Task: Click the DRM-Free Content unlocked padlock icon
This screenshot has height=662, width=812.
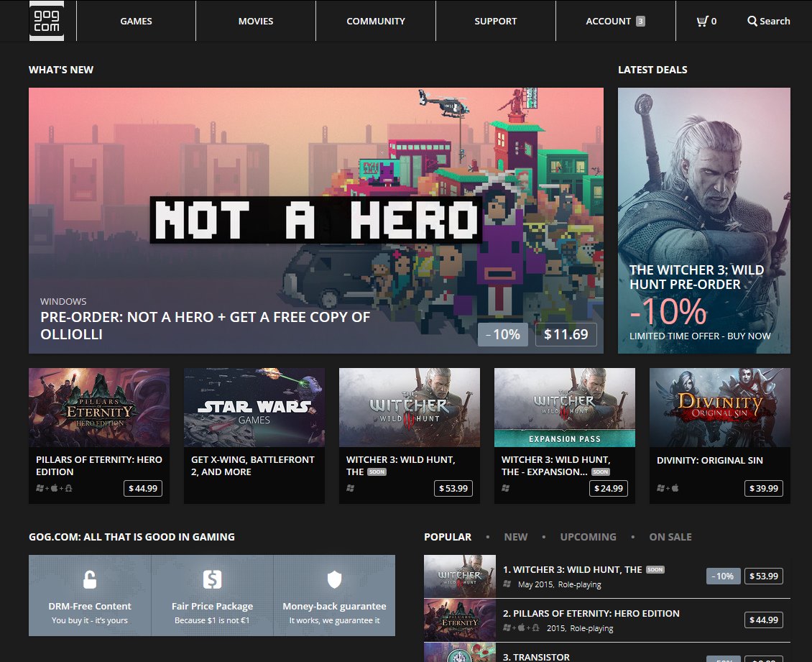Action: click(x=90, y=579)
